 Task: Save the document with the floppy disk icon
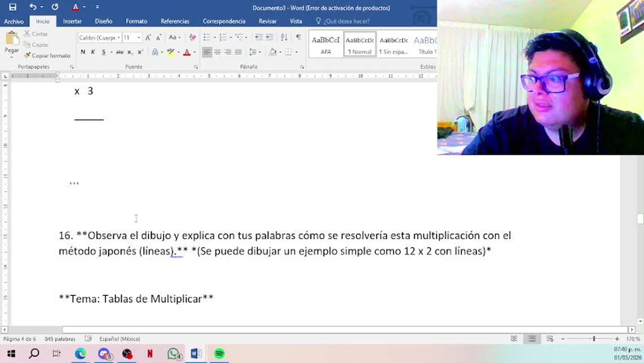click(x=13, y=7)
